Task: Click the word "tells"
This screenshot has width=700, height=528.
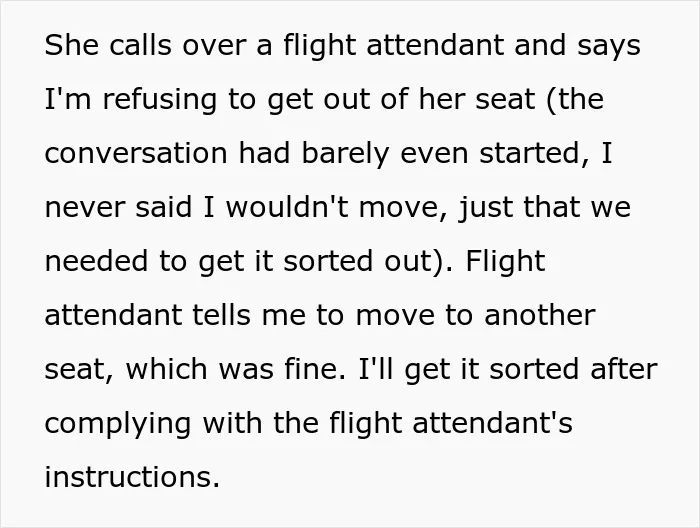Action: click(x=222, y=315)
